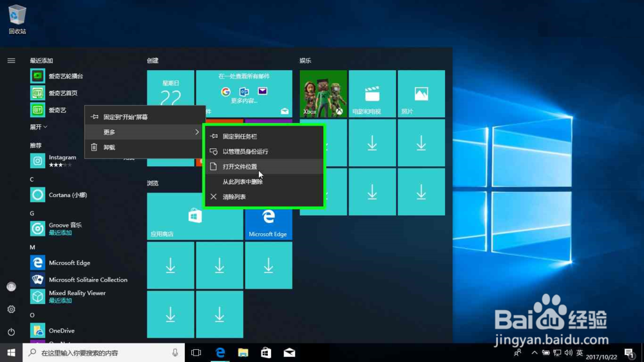
Task: Open Mixed Reality Viewer
Action: click(x=68, y=296)
